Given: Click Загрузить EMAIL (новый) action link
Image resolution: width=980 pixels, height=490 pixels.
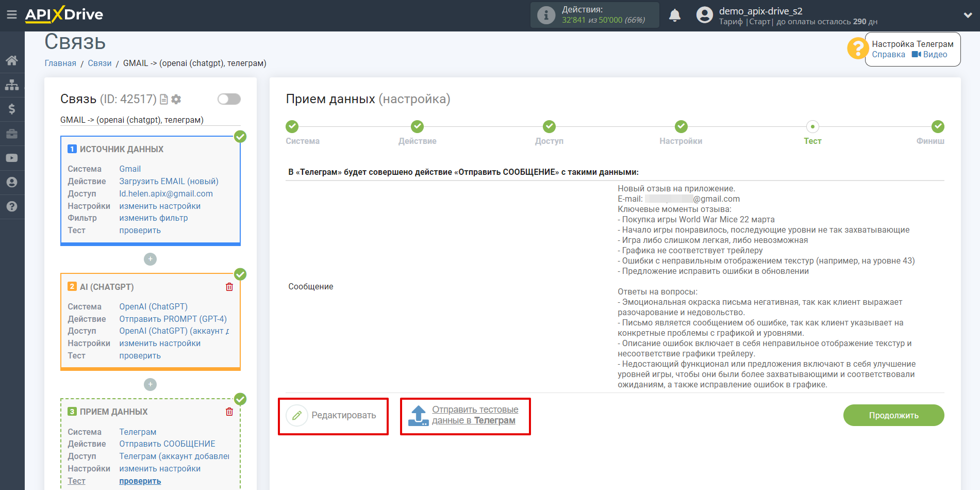Looking at the screenshot, I should coord(169,182).
